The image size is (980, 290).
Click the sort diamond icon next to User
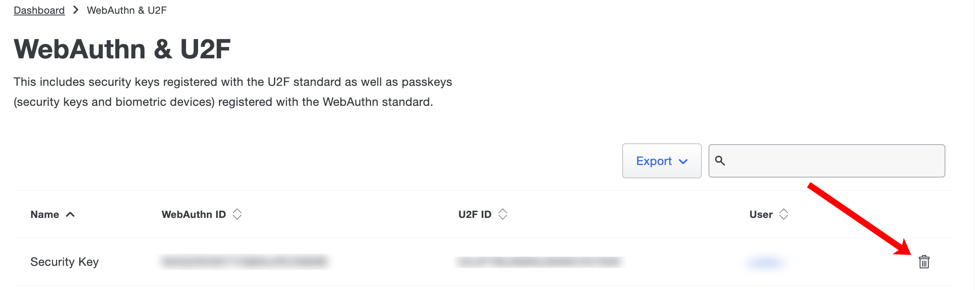(784, 214)
